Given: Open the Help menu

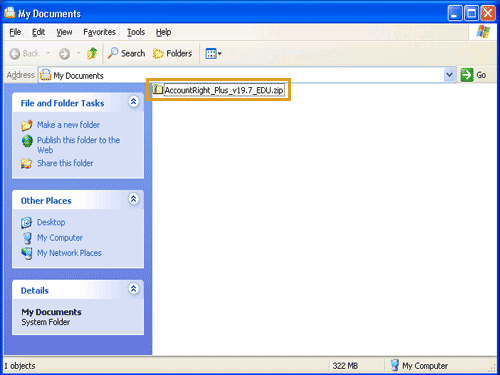Looking at the screenshot, I should click(x=163, y=32).
